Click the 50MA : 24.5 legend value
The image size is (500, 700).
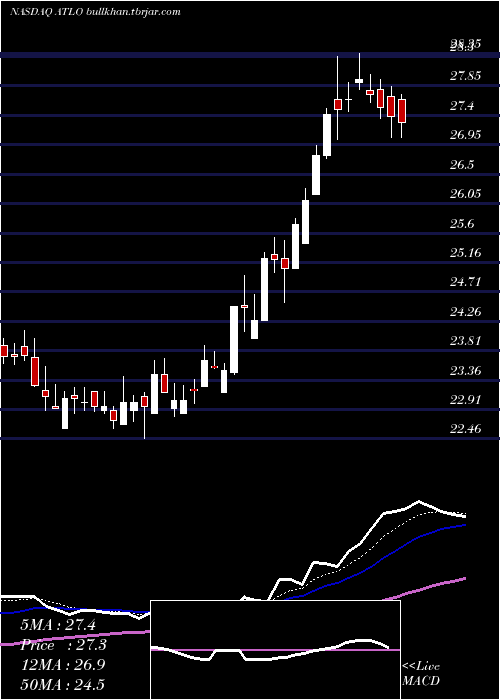pyautogui.click(x=62, y=684)
